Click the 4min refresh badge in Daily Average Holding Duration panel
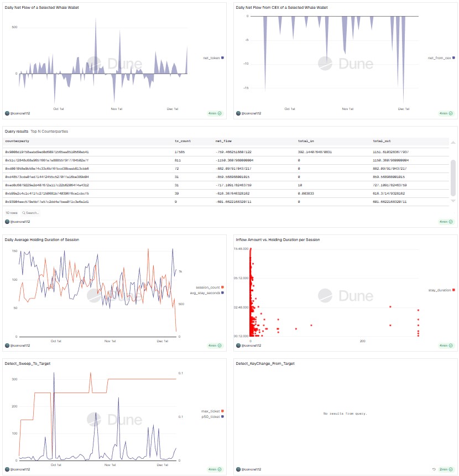Image resolution: width=459 pixels, height=476 pixels. pyautogui.click(x=215, y=346)
